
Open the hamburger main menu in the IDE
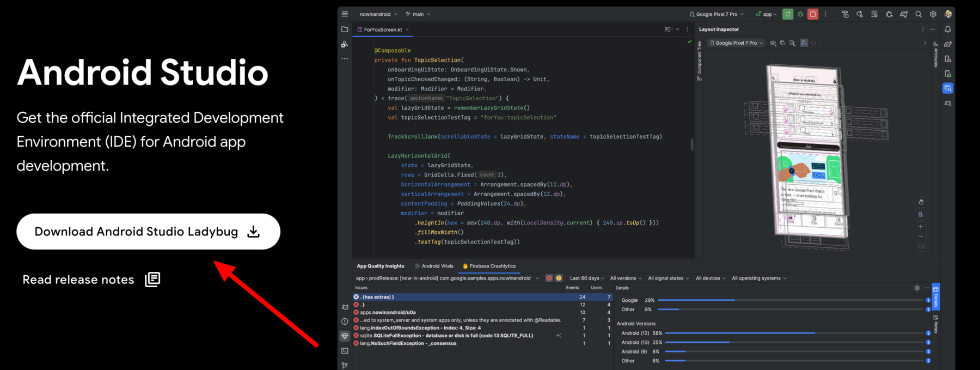[345, 14]
